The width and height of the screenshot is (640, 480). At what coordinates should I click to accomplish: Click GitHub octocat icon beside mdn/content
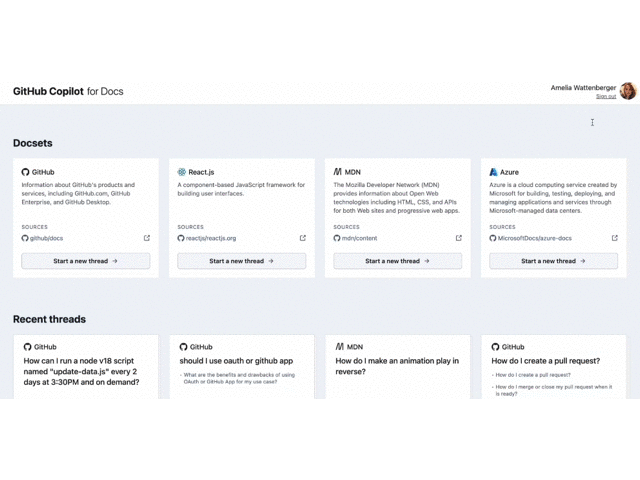point(337,238)
